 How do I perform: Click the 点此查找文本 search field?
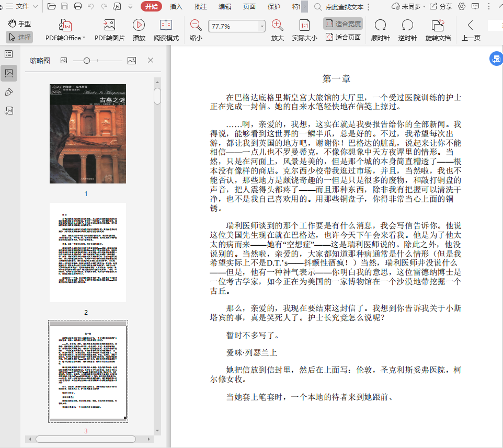pyautogui.click(x=344, y=7)
